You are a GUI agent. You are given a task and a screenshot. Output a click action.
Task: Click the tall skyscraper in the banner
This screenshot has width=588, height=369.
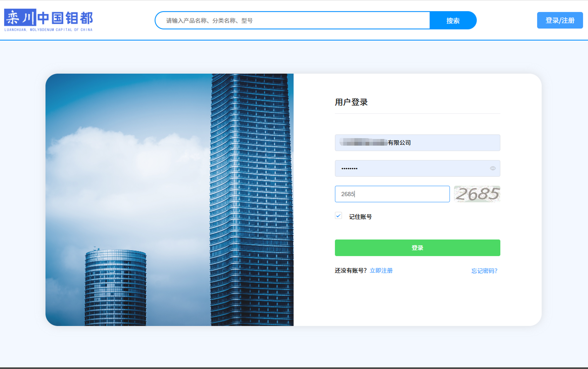coord(251,200)
